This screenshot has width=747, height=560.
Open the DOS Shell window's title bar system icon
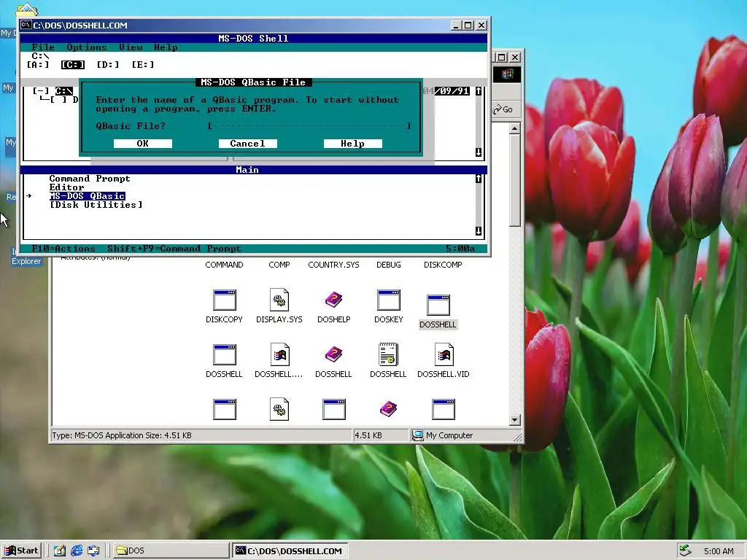point(26,25)
